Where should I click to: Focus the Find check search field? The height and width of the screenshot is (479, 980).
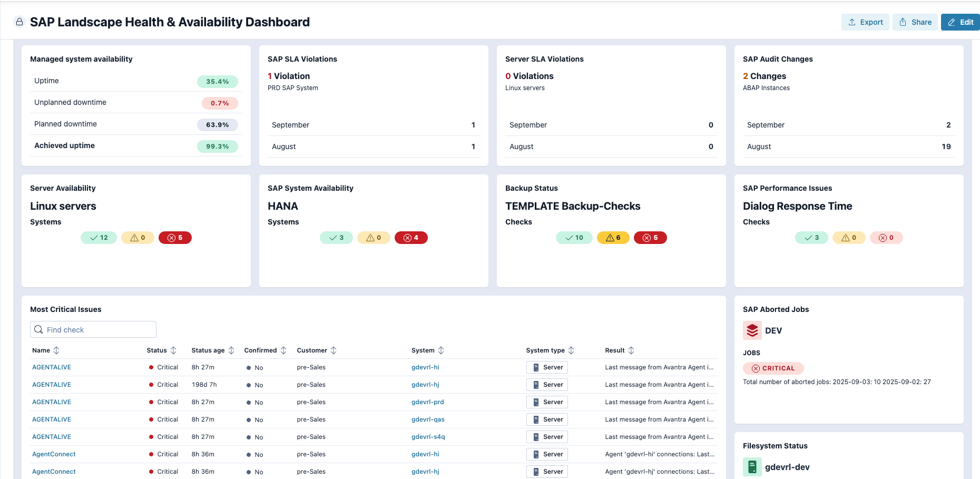(99, 330)
